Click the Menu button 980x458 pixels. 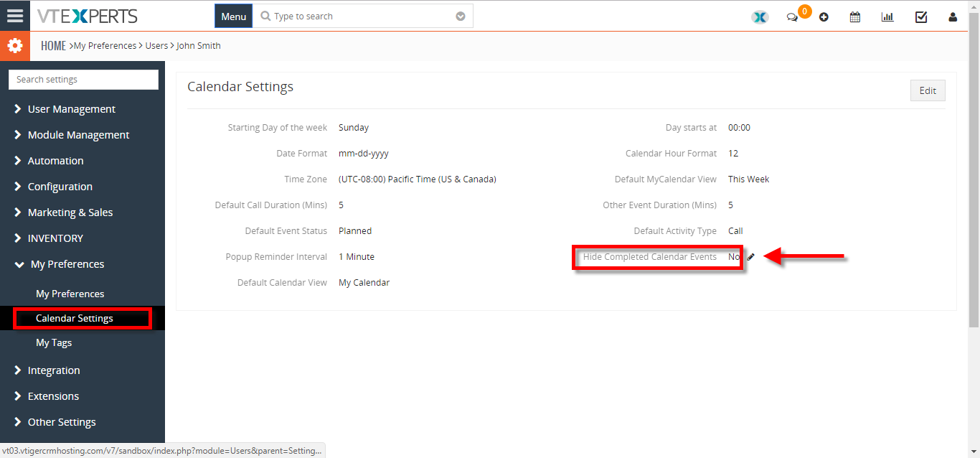(233, 17)
